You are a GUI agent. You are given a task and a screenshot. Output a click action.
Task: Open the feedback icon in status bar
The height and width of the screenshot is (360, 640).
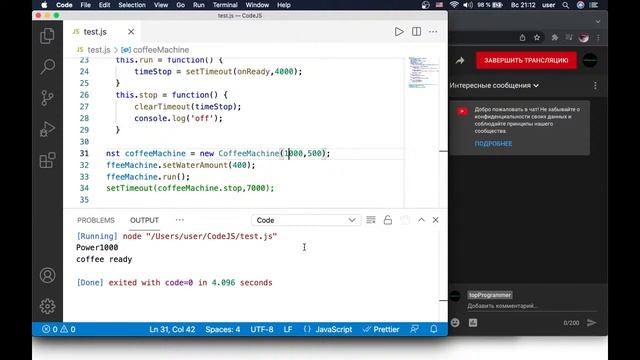coord(414,329)
